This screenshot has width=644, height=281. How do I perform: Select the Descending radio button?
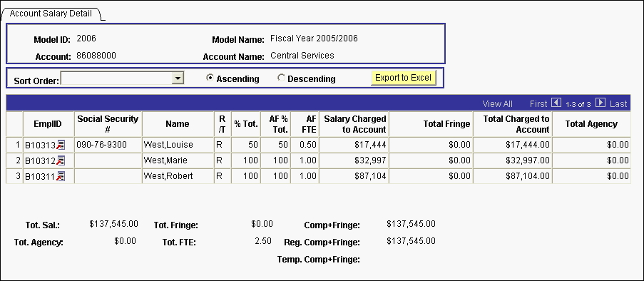(x=281, y=78)
